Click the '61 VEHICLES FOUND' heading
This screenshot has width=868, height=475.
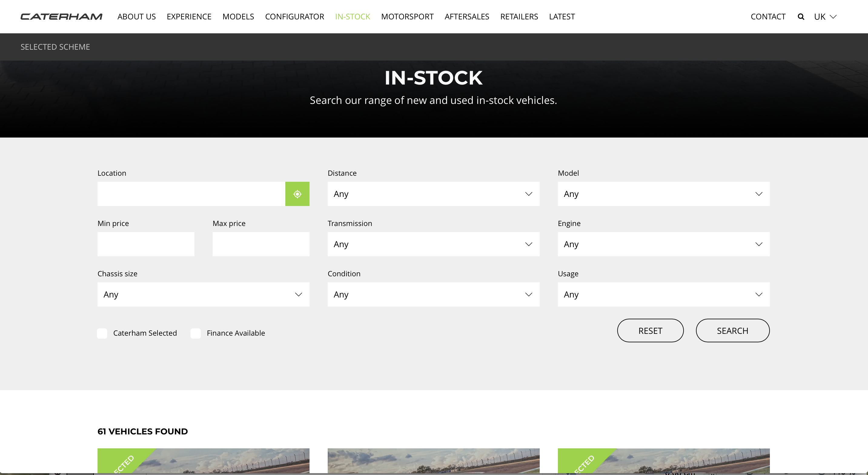click(143, 431)
